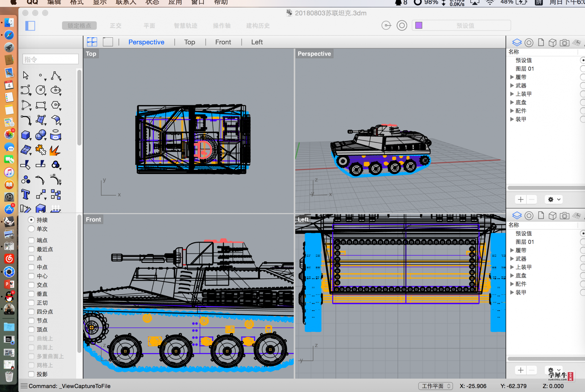585x392 pixels.
Task: Toggle the 锁定格点 button
Action: (x=79, y=26)
